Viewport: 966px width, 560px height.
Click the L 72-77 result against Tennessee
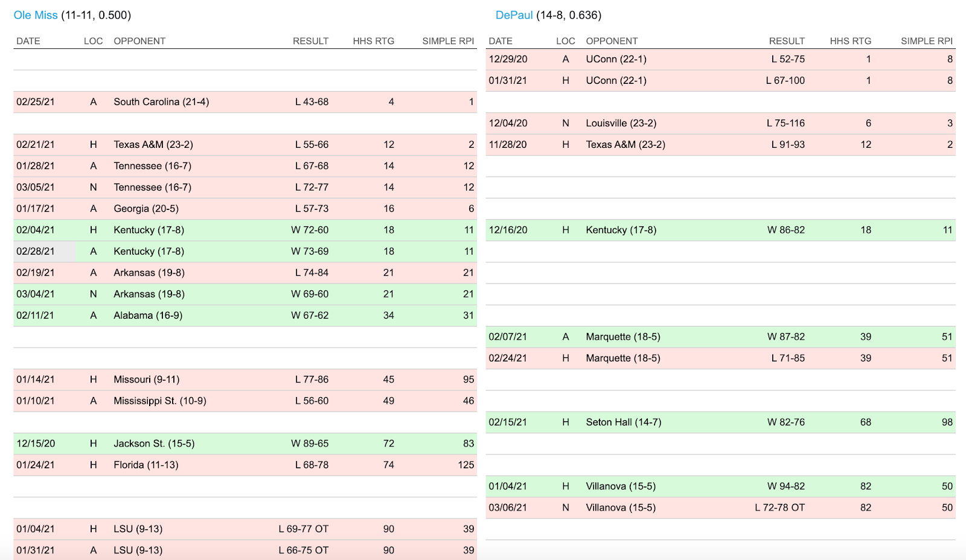pyautogui.click(x=312, y=188)
